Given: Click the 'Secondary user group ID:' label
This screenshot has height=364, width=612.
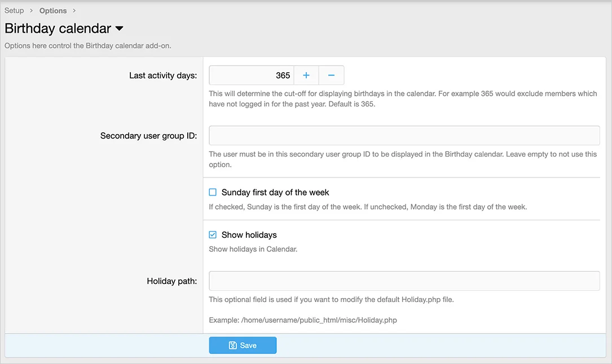Looking at the screenshot, I should pos(148,136).
